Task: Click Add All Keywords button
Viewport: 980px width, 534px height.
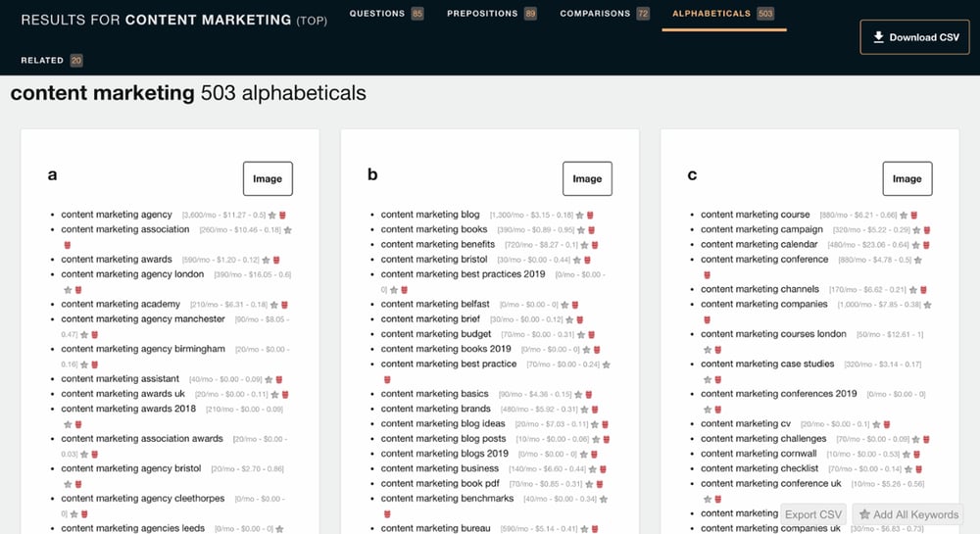Action: click(x=908, y=514)
